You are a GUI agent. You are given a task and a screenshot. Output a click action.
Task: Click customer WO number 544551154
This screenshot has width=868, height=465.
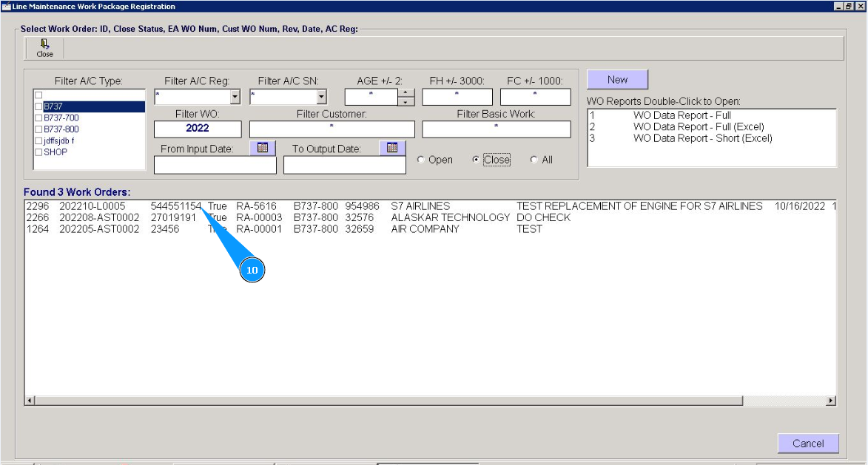[176, 206]
